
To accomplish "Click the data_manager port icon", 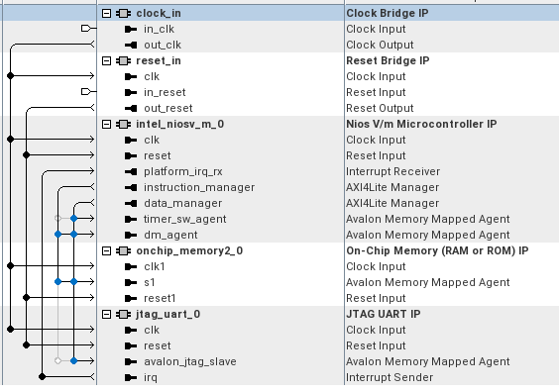I will [131, 203].
